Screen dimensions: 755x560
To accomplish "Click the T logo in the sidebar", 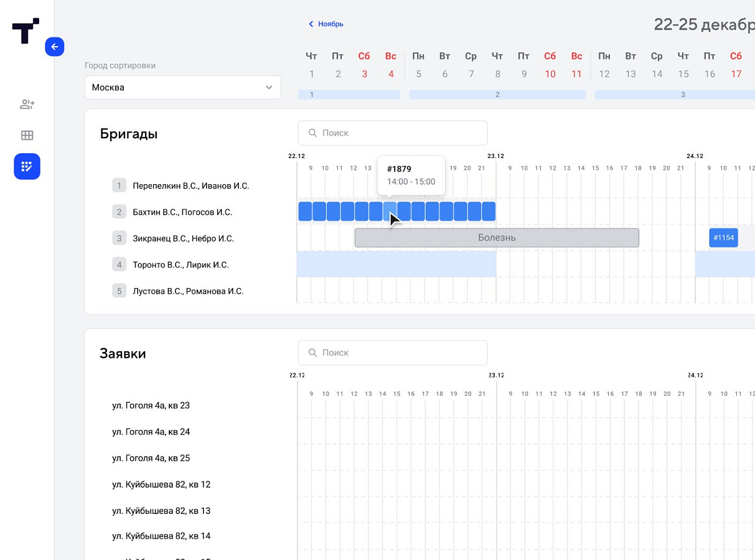I will tap(26, 30).
